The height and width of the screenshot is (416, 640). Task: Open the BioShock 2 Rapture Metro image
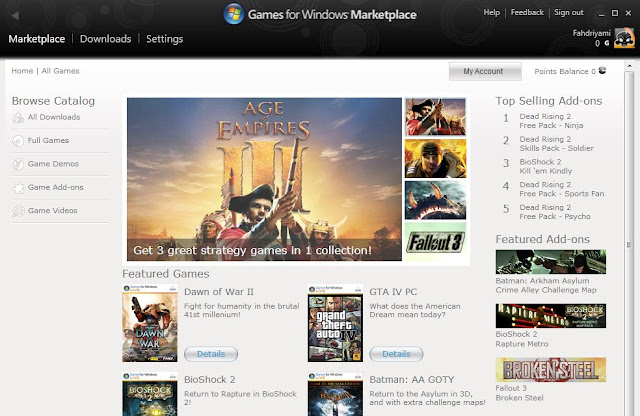click(x=551, y=316)
